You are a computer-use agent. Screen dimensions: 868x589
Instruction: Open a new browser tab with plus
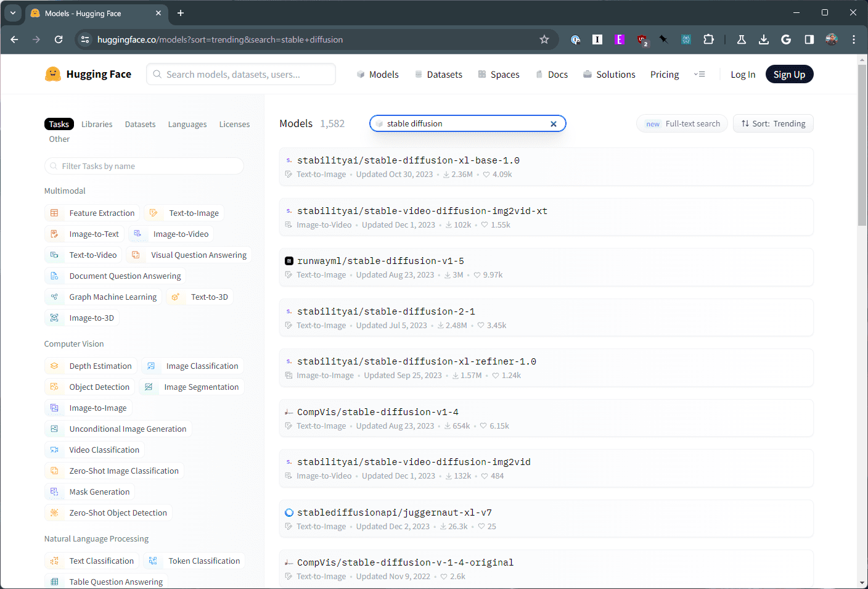[x=181, y=13]
